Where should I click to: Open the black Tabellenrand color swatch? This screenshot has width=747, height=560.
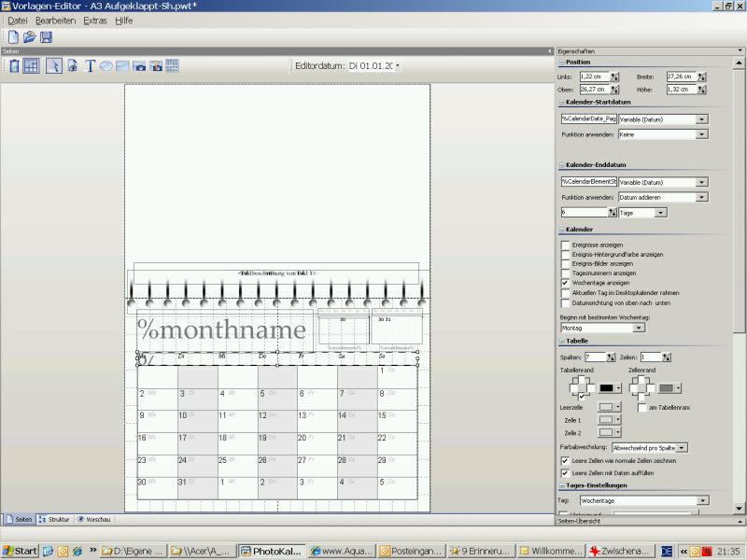[x=606, y=387]
